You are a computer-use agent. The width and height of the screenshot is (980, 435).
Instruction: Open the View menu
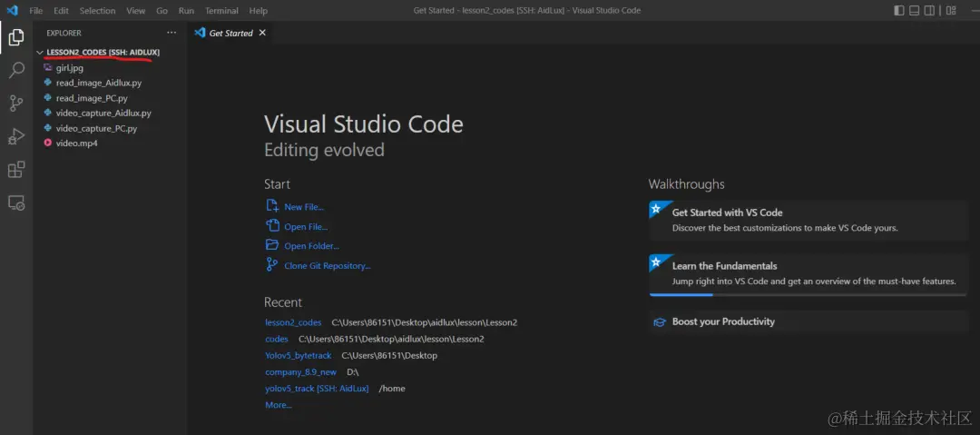coord(135,11)
